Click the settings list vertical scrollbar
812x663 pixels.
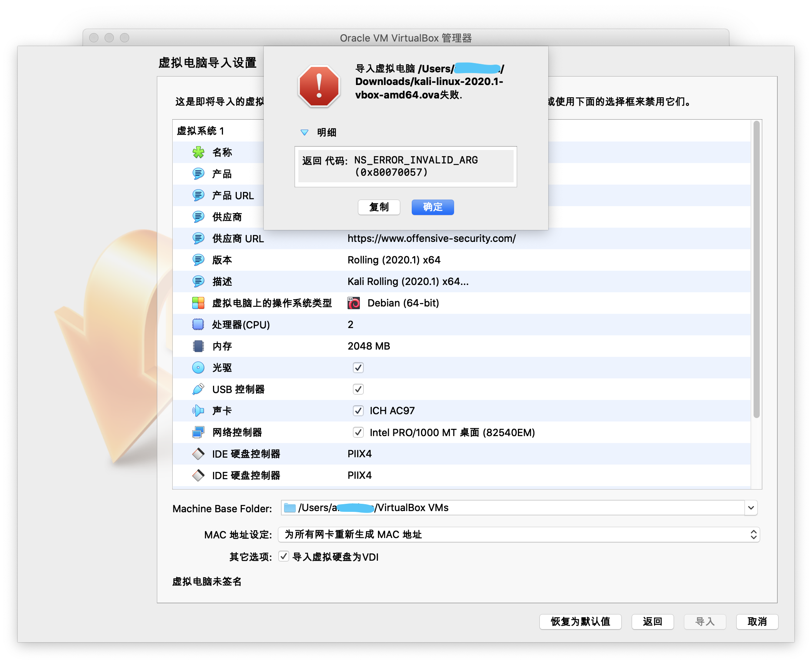click(756, 269)
